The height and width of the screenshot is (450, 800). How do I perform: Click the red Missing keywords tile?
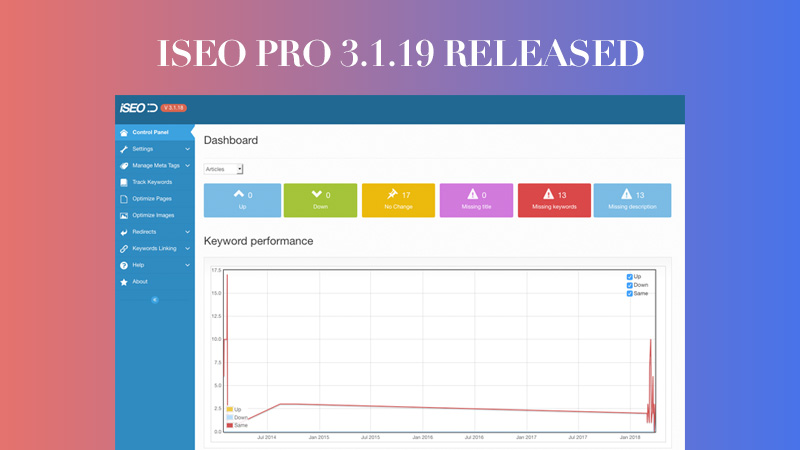pos(554,200)
